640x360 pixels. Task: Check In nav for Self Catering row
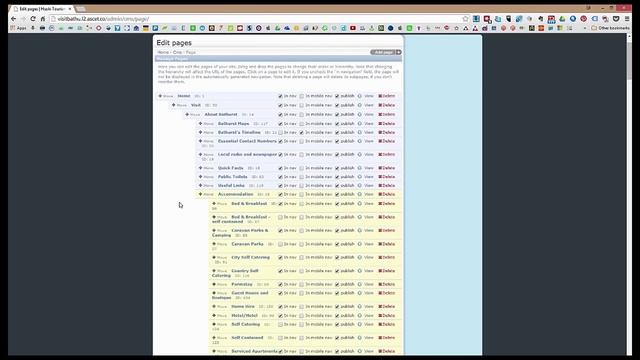click(x=280, y=324)
